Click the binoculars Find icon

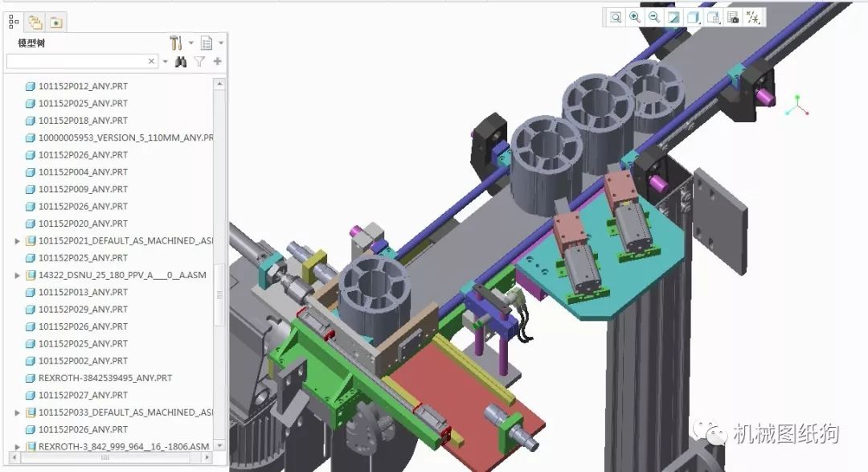[181, 61]
